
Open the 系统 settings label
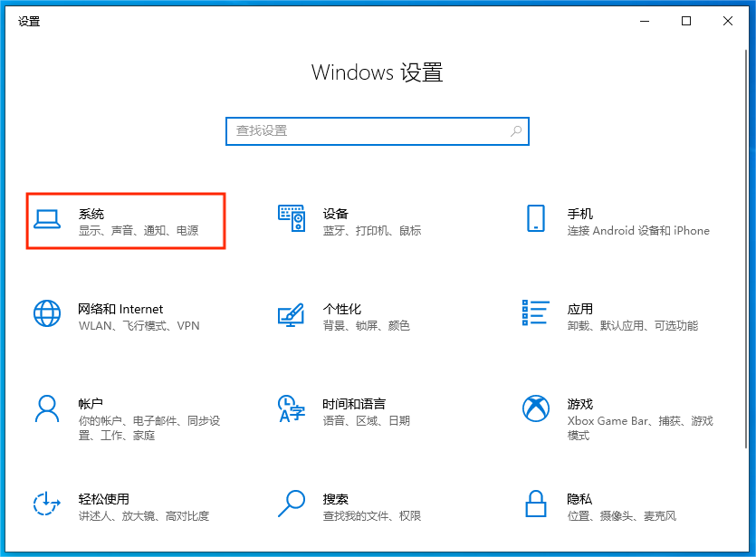(x=91, y=214)
